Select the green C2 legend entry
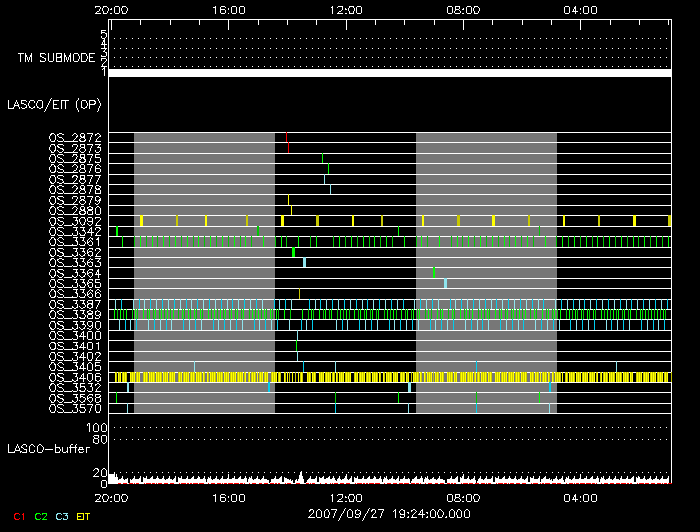 [x=40, y=516]
